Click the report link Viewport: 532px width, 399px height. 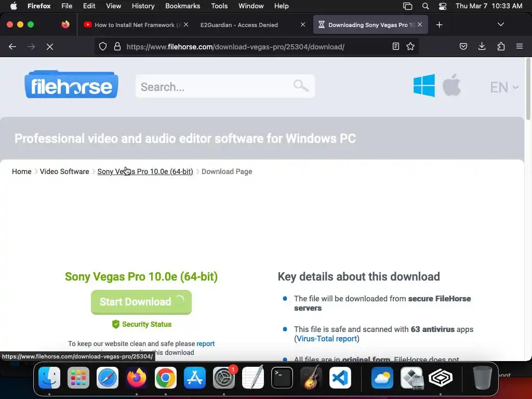coord(206,344)
